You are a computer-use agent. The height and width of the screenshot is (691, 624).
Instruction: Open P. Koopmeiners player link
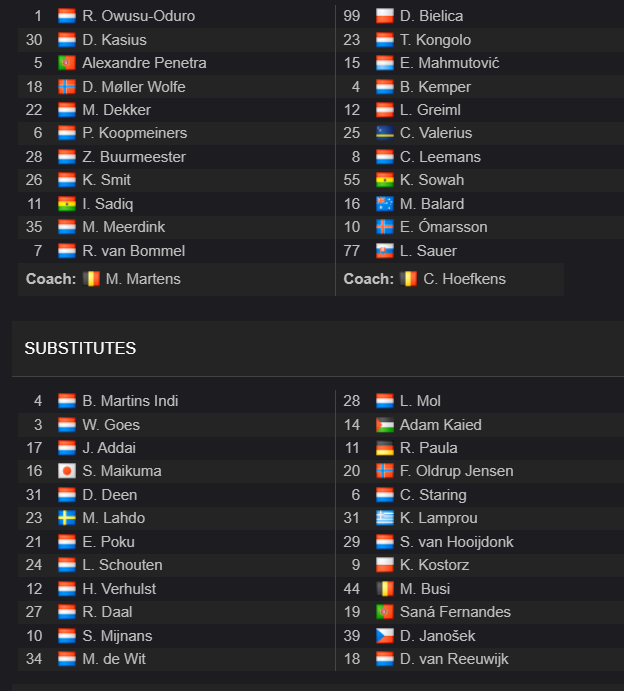134,133
